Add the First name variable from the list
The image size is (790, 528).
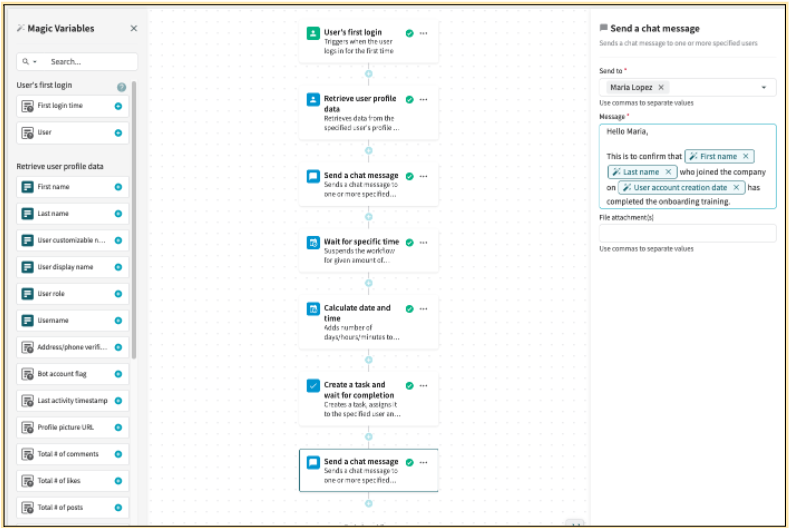pyautogui.click(x=118, y=187)
